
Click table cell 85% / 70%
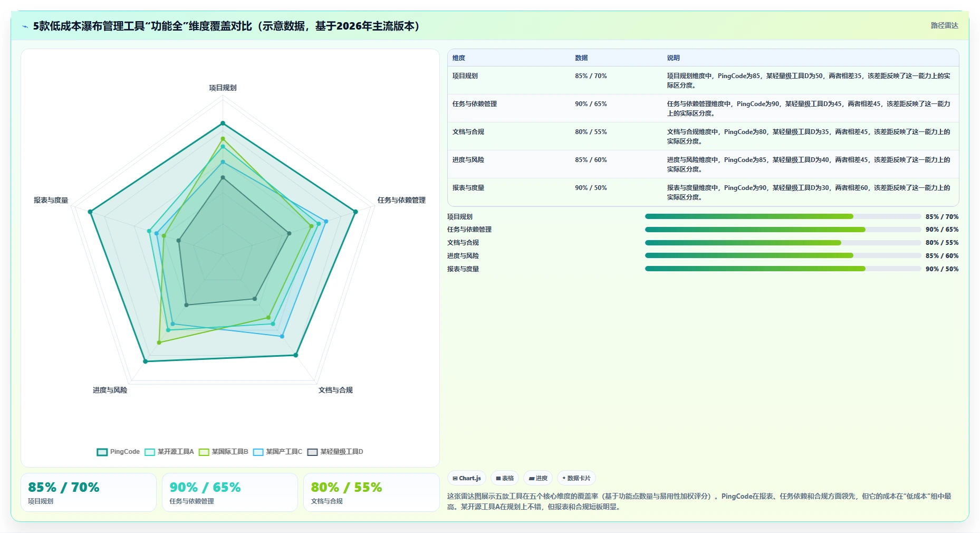pyautogui.click(x=591, y=76)
